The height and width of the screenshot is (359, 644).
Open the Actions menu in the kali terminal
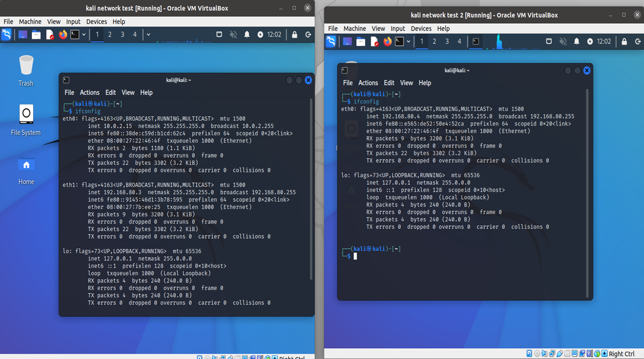(x=90, y=92)
